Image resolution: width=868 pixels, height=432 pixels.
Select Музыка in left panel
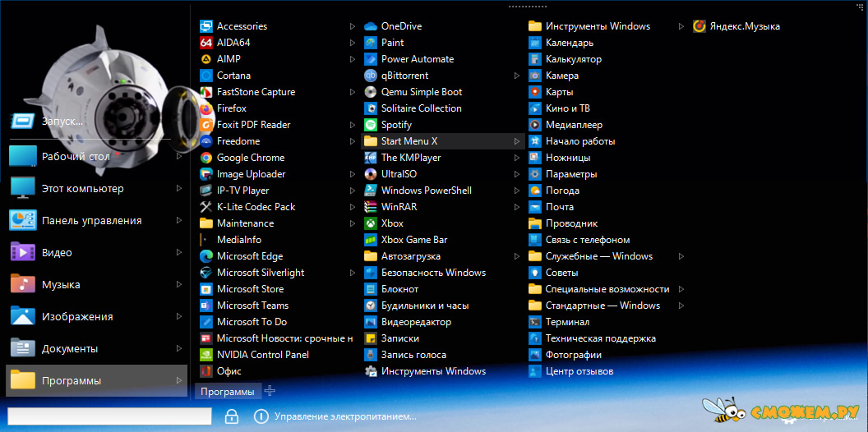click(x=96, y=285)
